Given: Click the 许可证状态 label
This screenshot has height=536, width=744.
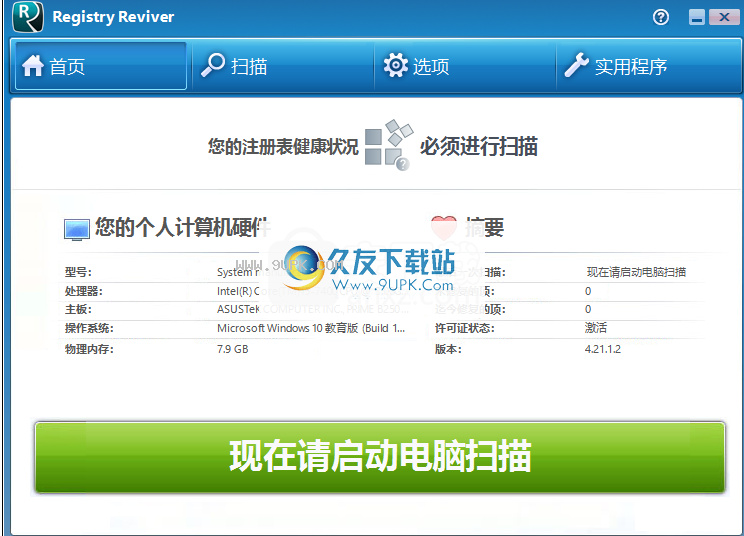Looking at the screenshot, I should pos(465,328).
